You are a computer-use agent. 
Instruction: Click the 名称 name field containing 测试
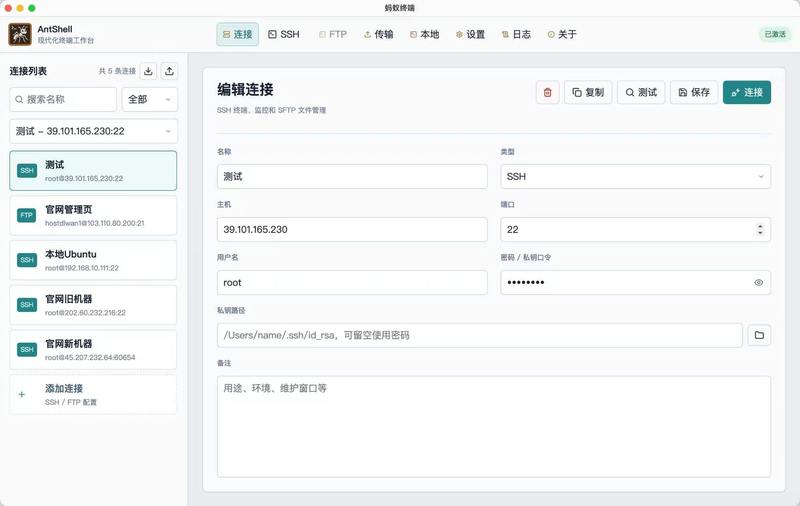pos(352,176)
